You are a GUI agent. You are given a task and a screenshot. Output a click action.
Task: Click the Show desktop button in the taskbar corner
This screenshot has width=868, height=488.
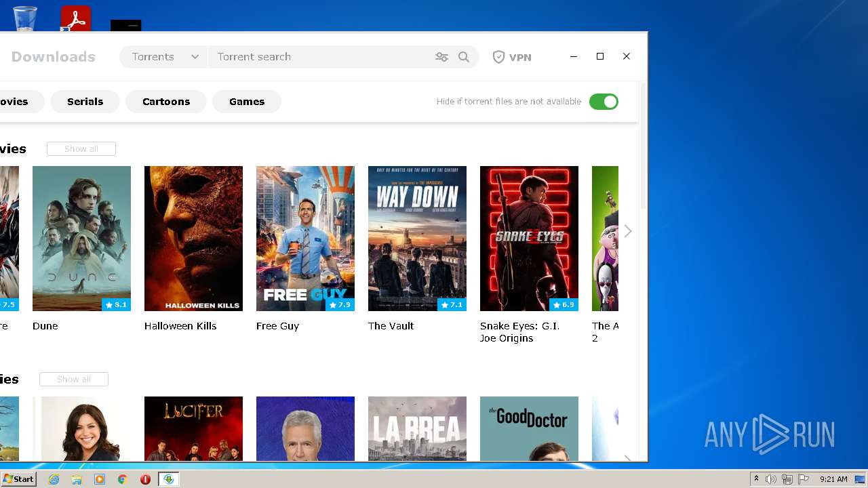860,479
